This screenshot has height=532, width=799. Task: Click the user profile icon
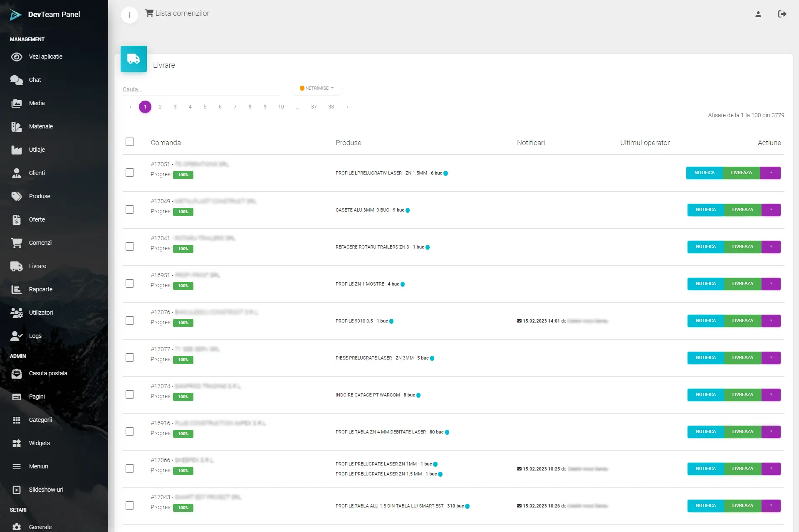coord(758,14)
